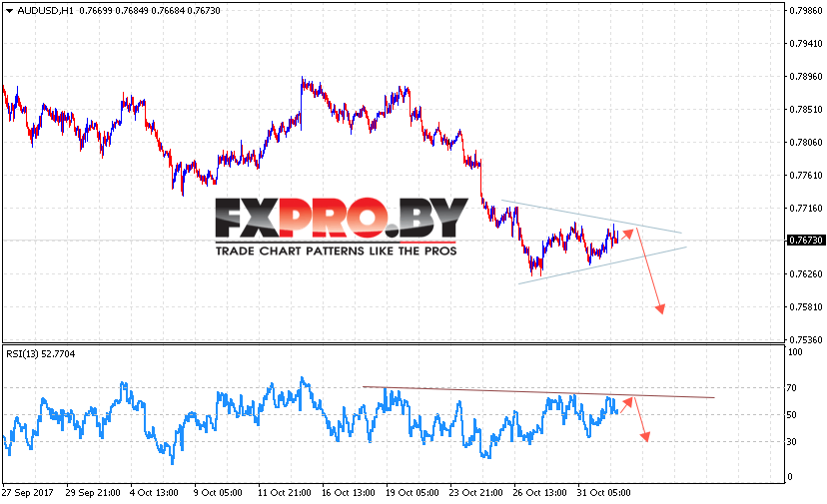Viewport: 827px width, 504px height.
Task: Select the RSI(13) 52.7704 indicator label
Action: pos(41,353)
